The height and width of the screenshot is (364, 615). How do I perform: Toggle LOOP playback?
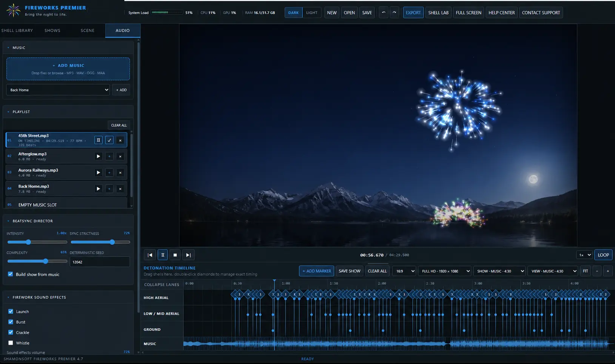tap(603, 255)
